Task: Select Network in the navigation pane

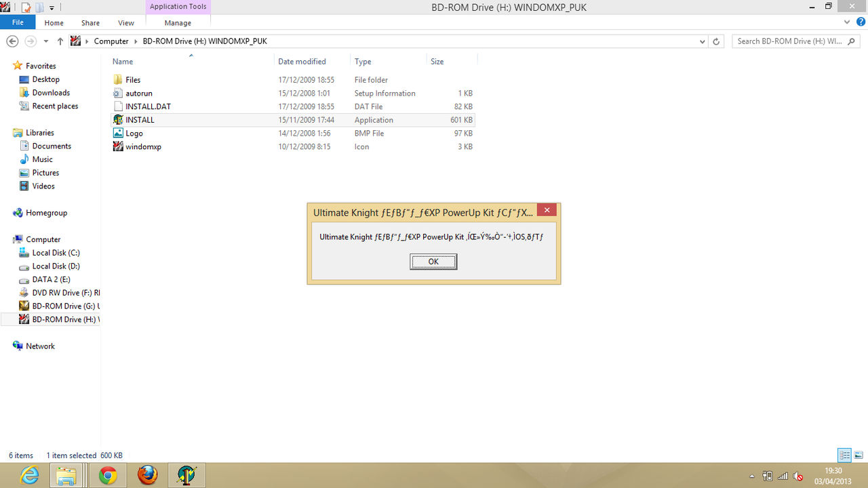Action: (x=40, y=346)
